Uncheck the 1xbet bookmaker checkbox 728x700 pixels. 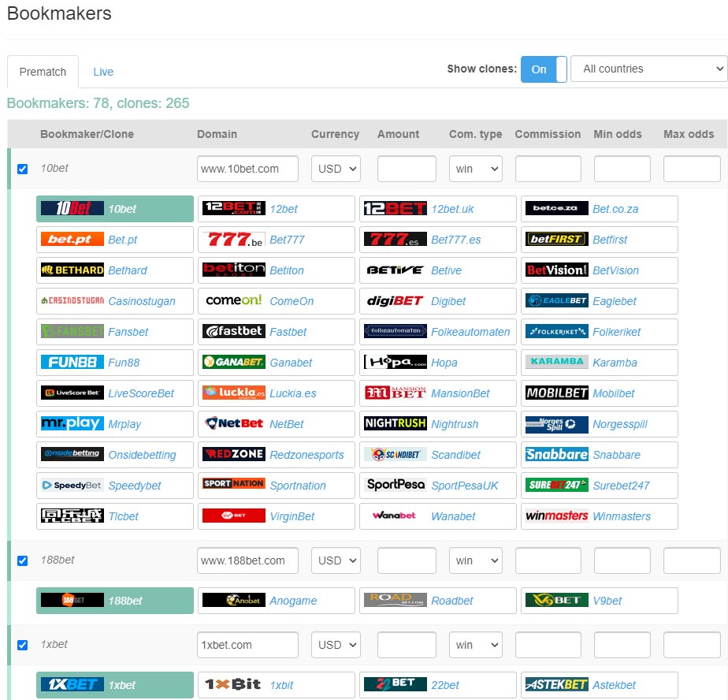[22, 645]
